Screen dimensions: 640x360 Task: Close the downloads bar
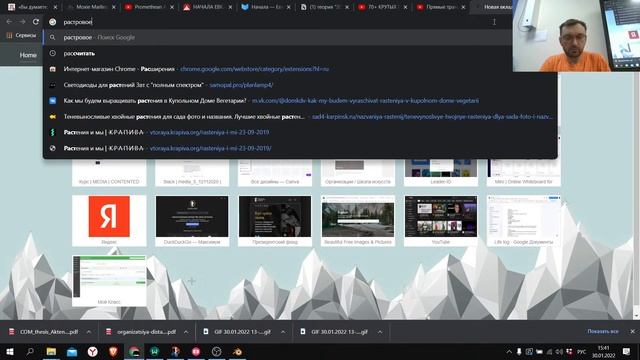pyautogui.click(x=632, y=331)
